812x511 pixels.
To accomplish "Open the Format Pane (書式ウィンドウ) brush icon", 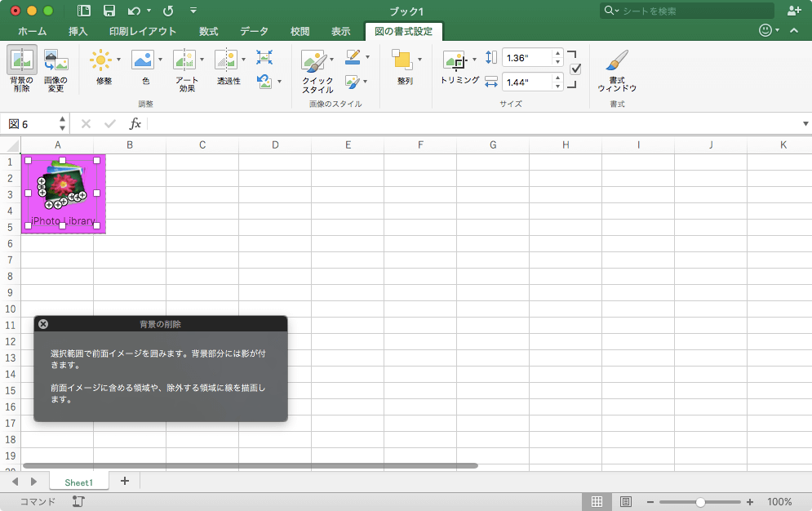I will pos(616,60).
